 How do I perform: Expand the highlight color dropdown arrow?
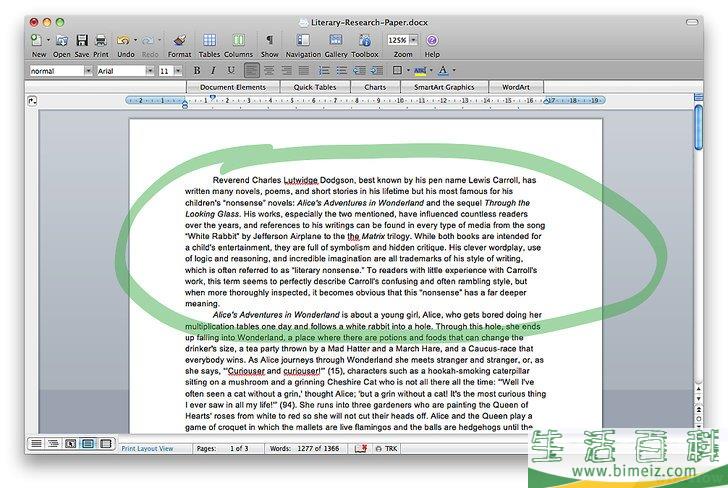click(431, 71)
